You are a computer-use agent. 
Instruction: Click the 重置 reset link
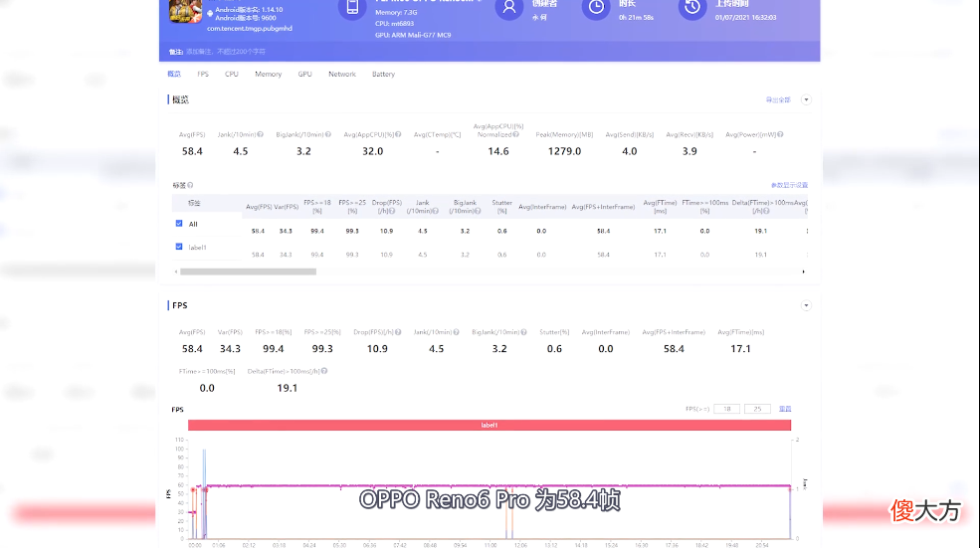pos(785,409)
